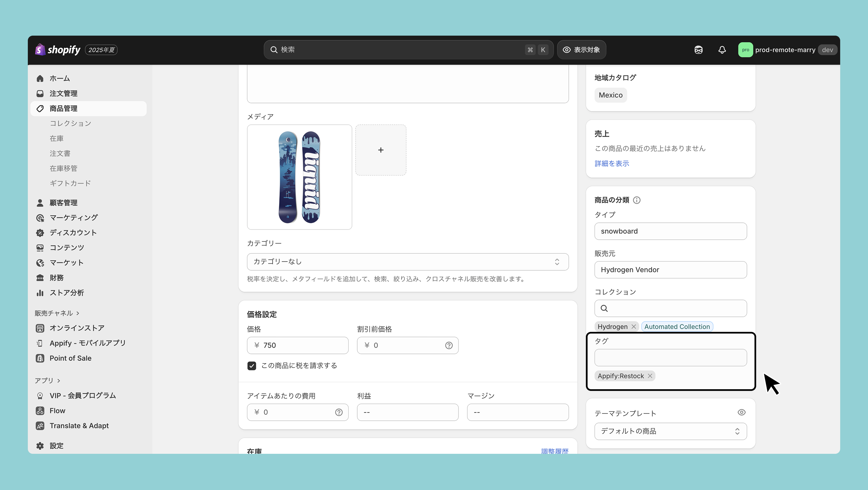Click the Shopify logo

[x=58, y=50]
